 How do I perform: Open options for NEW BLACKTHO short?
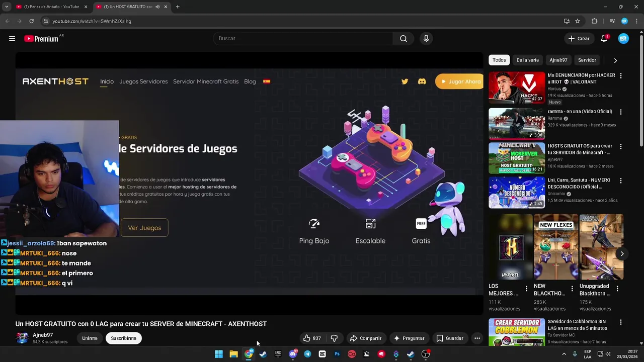pyautogui.click(x=572, y=289)
